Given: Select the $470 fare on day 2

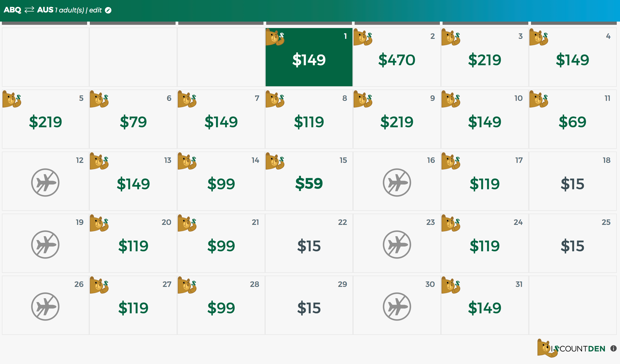Looking at the screenshot, I should coord(397,60).
